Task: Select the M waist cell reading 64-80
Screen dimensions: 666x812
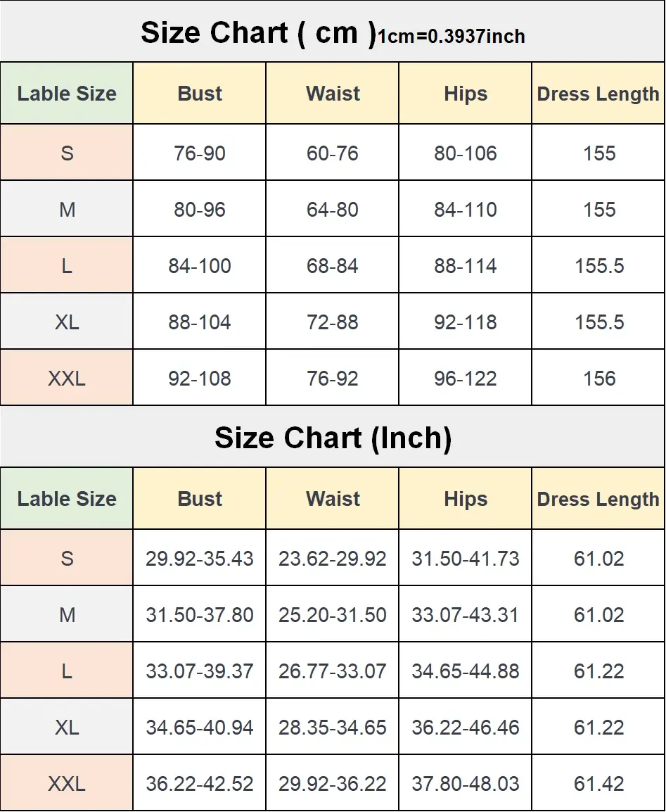Action: click(333, 210)
